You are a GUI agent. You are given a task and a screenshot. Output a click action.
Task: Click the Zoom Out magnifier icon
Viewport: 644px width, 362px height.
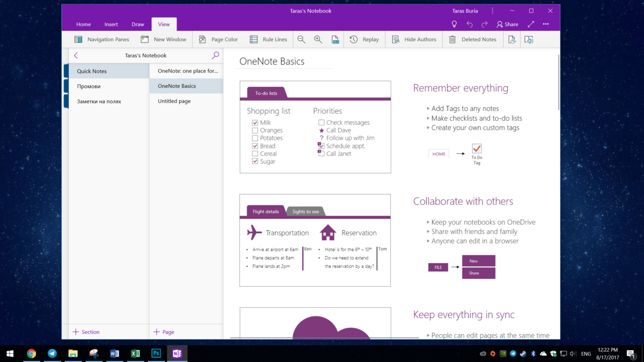[x=301, y=39]
